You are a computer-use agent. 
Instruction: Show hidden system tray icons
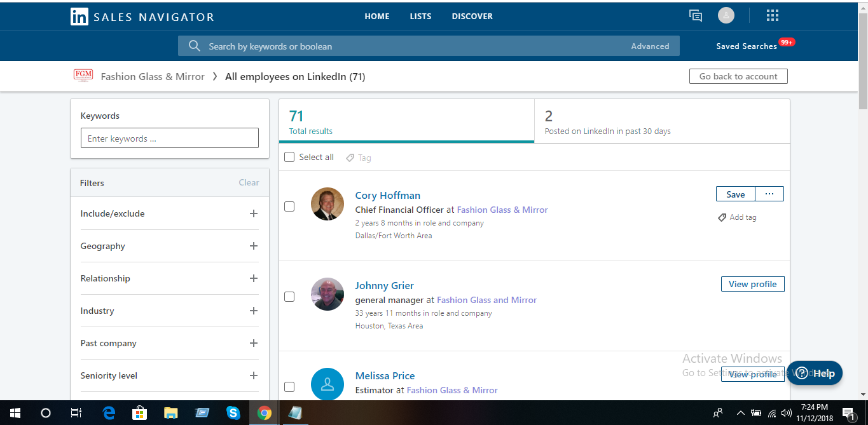coord(740,413)
